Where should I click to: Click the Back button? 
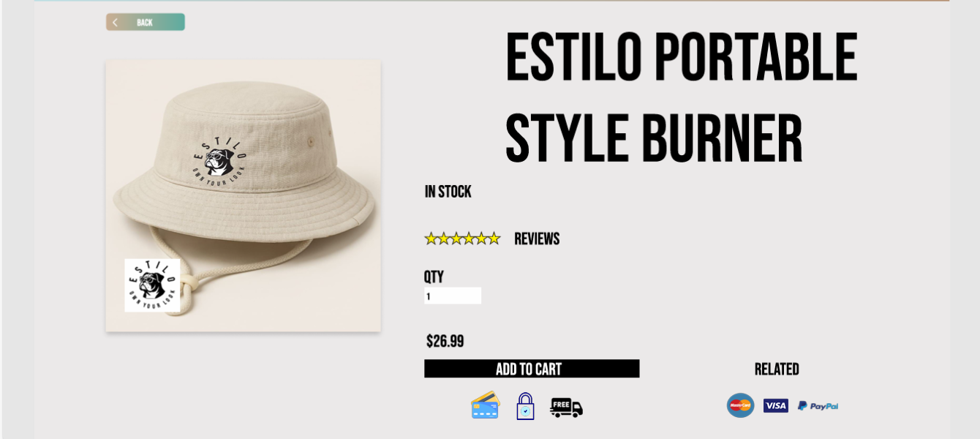[x=145, y=22]
